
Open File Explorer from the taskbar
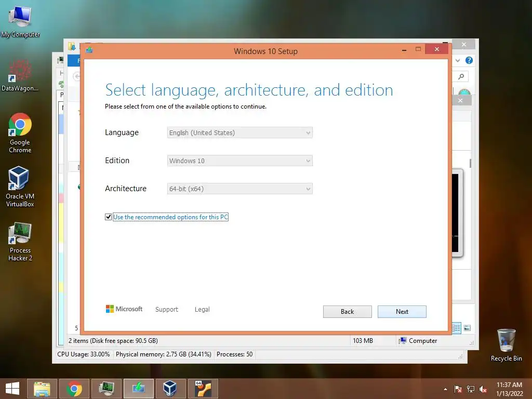click(x=42, y=389)
